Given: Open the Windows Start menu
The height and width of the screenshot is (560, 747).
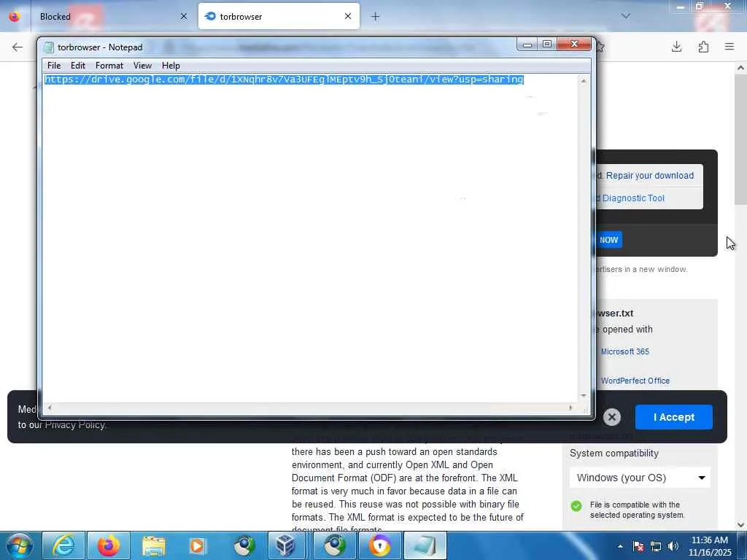Looking at the screenshot, I should (x=19, y=545).
